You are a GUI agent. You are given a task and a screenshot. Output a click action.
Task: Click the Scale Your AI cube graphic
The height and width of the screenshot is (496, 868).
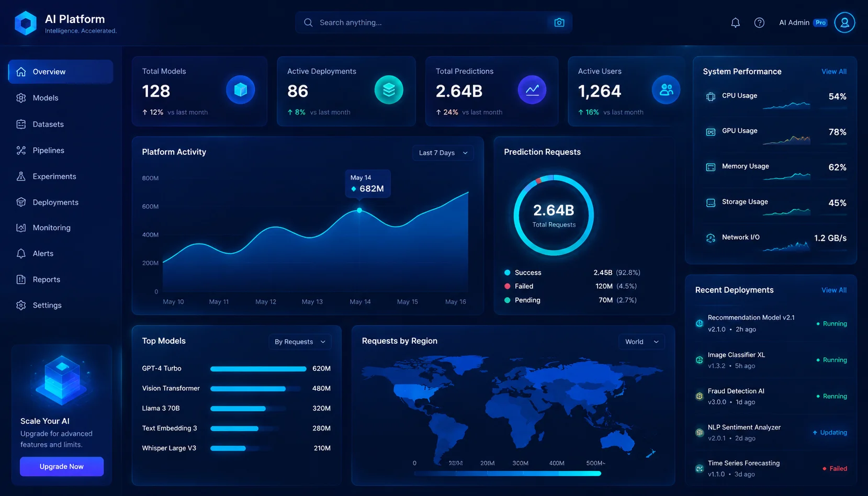pos(62,380)
